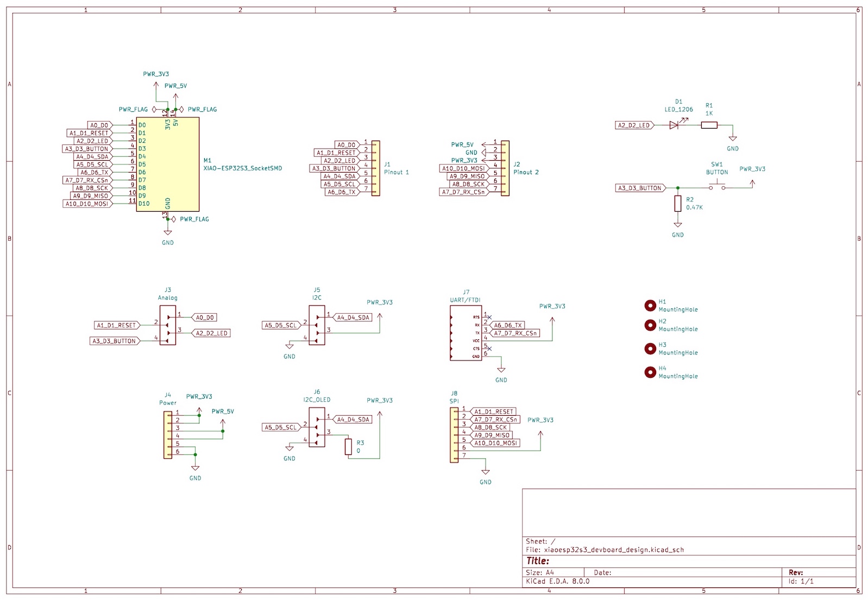Select the A7_D7_RX_CSn label on M1 pin 8

(88, 180)
